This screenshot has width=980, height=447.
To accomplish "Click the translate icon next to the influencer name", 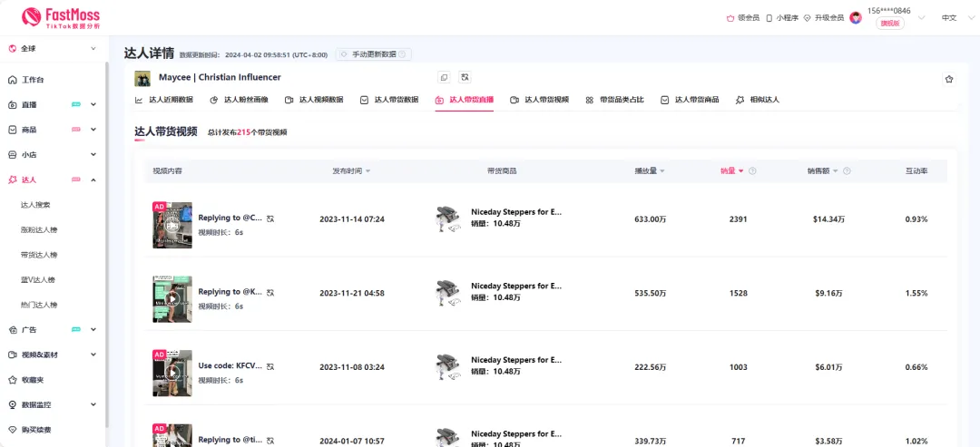I will point(465,78).
